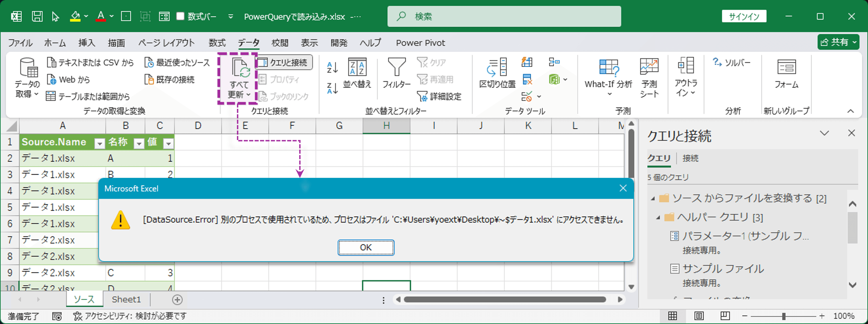Screen dimensions: 868x324
Task: Click the サインイン button
Action: (x=744, y=16)
